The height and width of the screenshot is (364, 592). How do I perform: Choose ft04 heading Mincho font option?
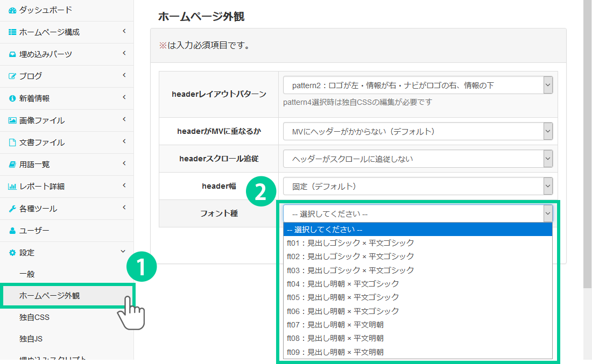[343, 283]
